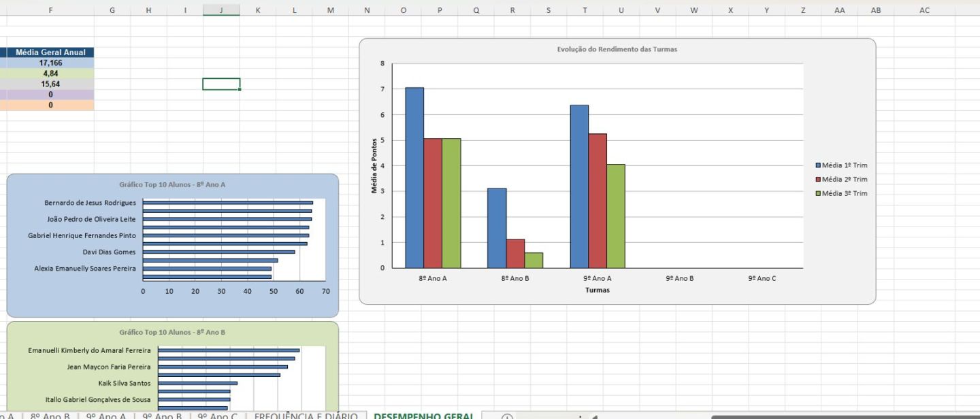The height and width of the screenshot is (419, 980).
Task: Click the green bar for 8º Ano B
Action: (x=534, y=261)
